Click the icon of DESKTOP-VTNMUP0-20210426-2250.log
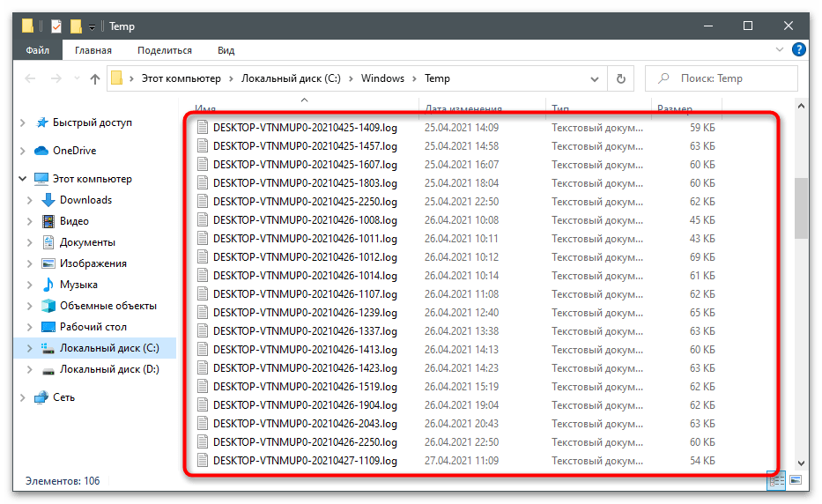 tap(203, 442)
